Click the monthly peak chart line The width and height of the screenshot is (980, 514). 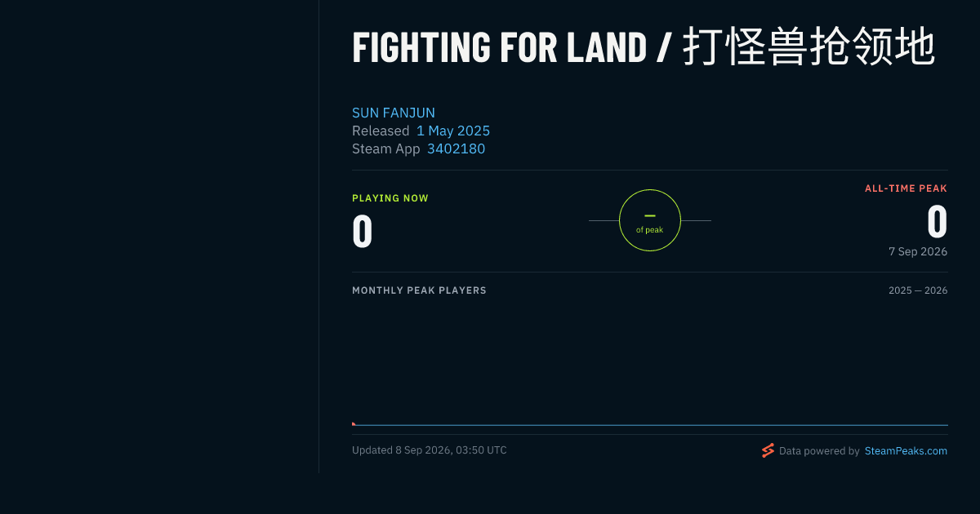(x=650, y=425)
